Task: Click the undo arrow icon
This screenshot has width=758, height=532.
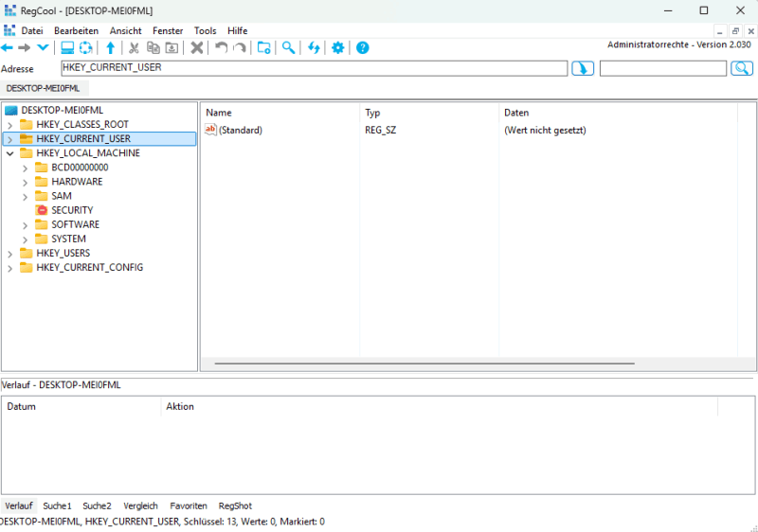Action: click(x=221, y=48)
